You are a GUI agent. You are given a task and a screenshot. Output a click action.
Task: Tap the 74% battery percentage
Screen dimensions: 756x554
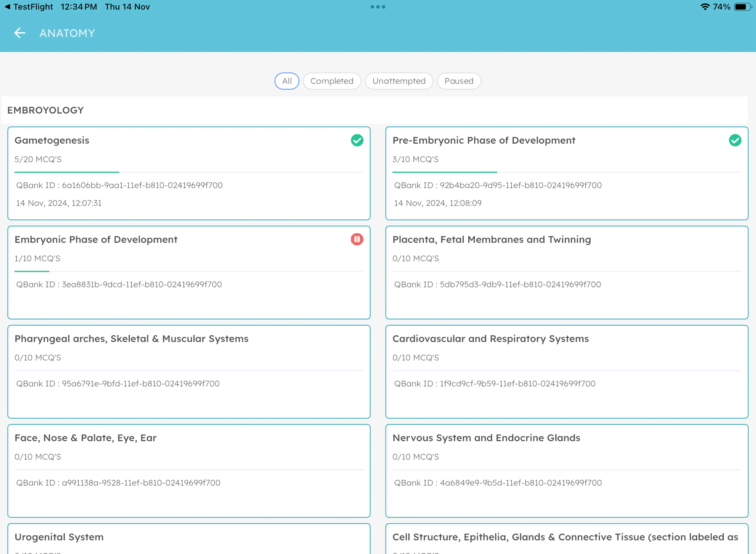[x=721, y=7]
